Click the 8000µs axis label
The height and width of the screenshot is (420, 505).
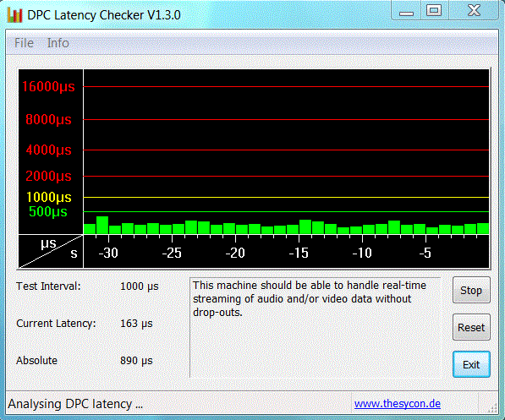tap(48, 120)
